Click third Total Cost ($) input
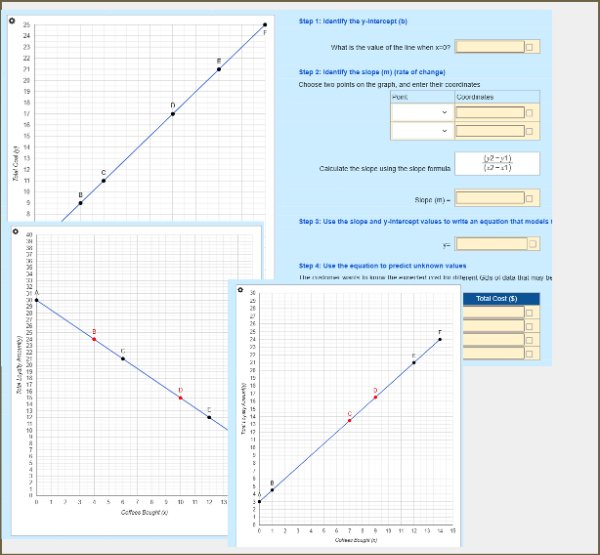Viewport: 600px width, 555px height. 494,340
